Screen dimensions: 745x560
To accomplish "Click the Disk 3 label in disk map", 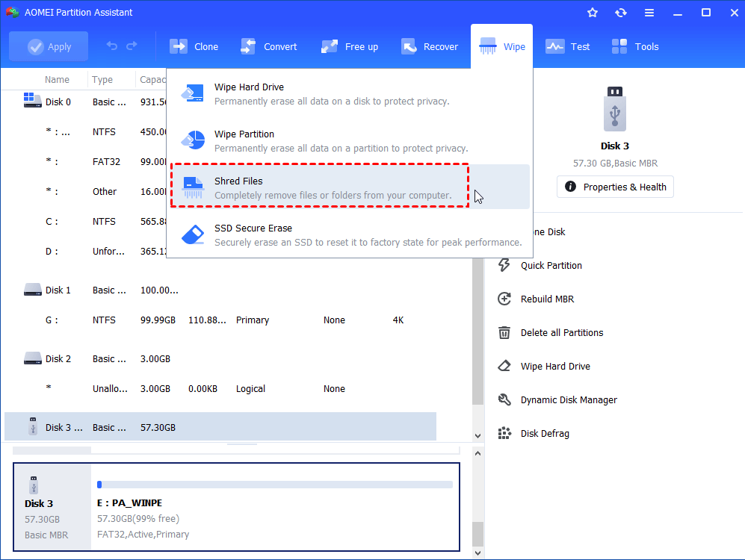I will coord(39,503).
